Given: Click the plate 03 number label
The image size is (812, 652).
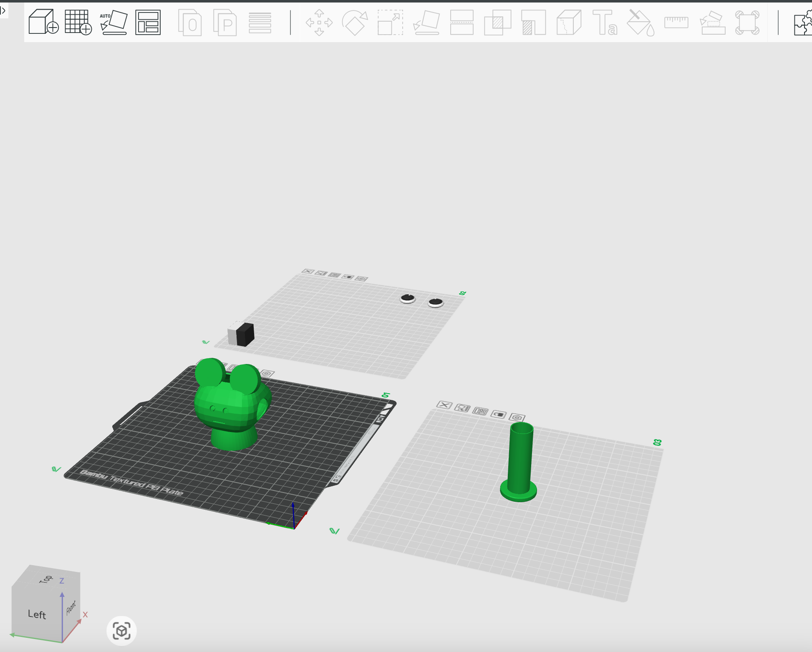Looking at the screenshot, I should (x=658, y=442).
